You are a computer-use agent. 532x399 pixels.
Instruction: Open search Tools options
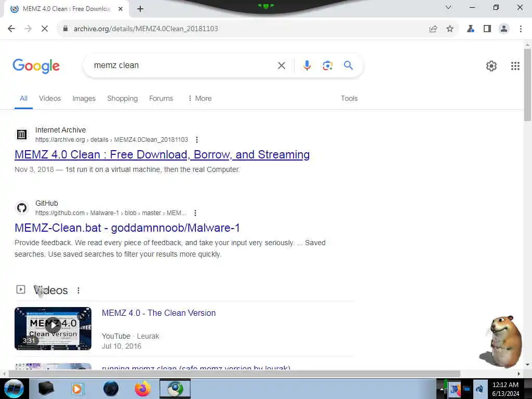[349, 98]
